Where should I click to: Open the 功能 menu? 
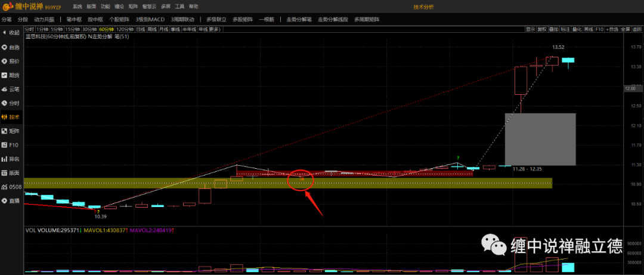[x=105, y=7]
